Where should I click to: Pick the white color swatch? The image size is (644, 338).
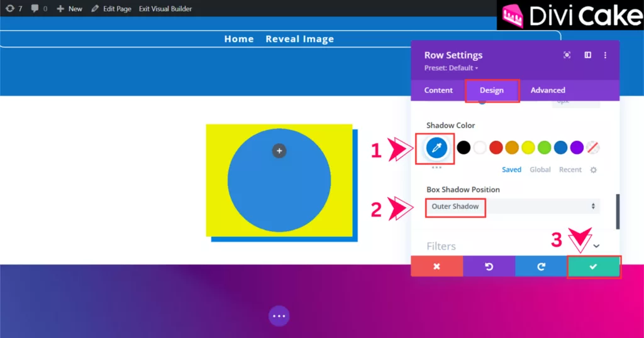point(480,148)
